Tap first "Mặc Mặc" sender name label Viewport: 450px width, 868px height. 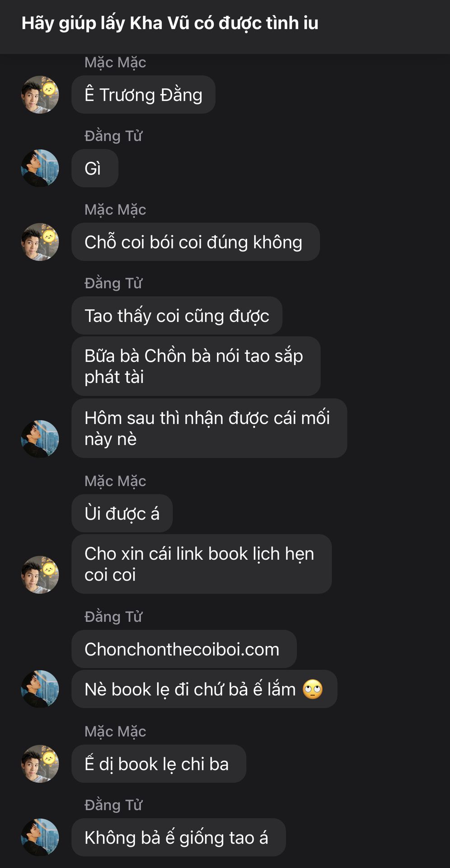[x=115, y=62]
